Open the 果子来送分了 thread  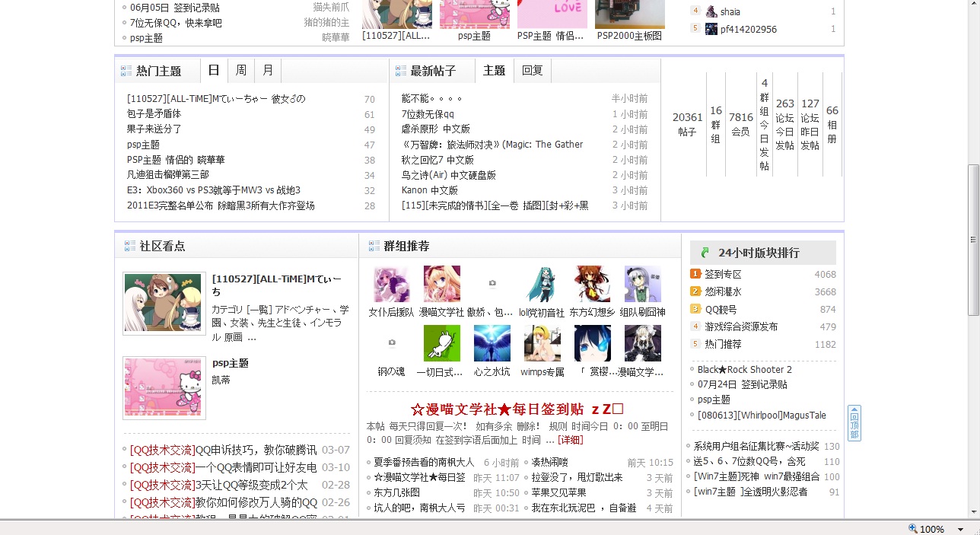154,129
